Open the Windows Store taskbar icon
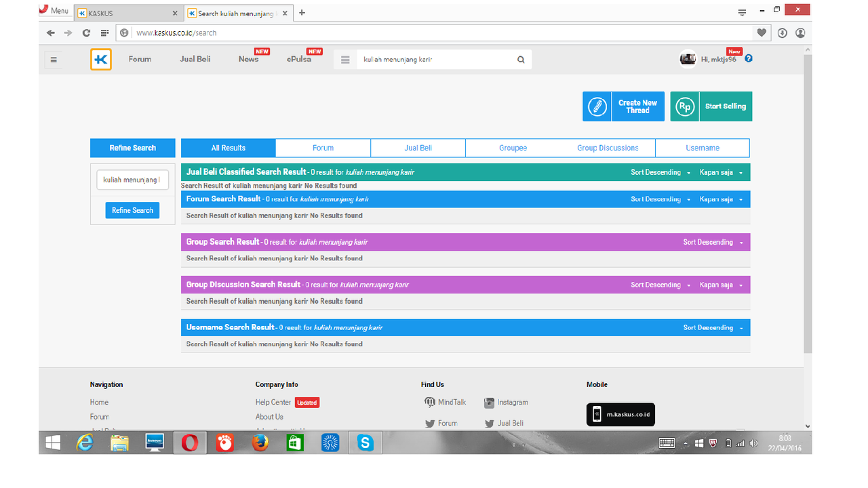Viewport: 868px width, 488px height. pos(295,443)
